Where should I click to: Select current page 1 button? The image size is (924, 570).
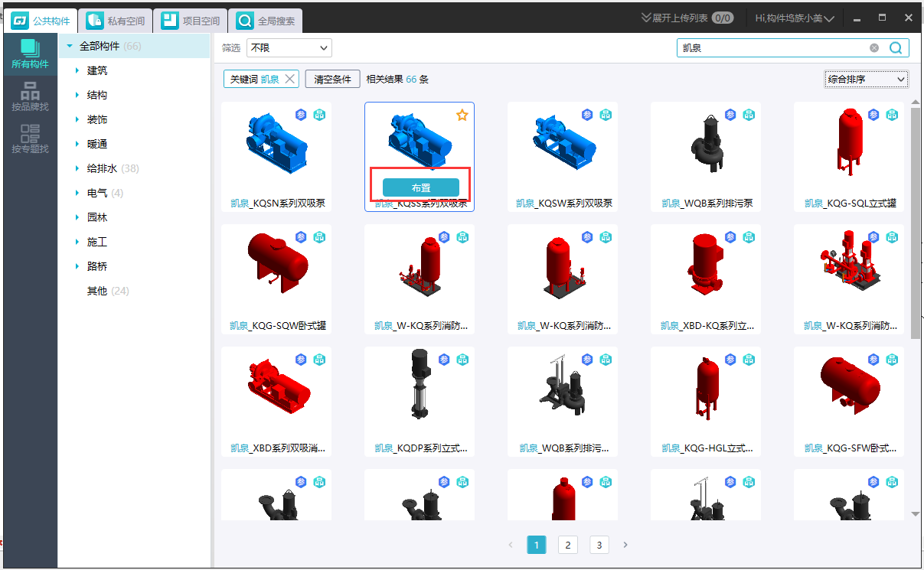(x=537, y=545)
